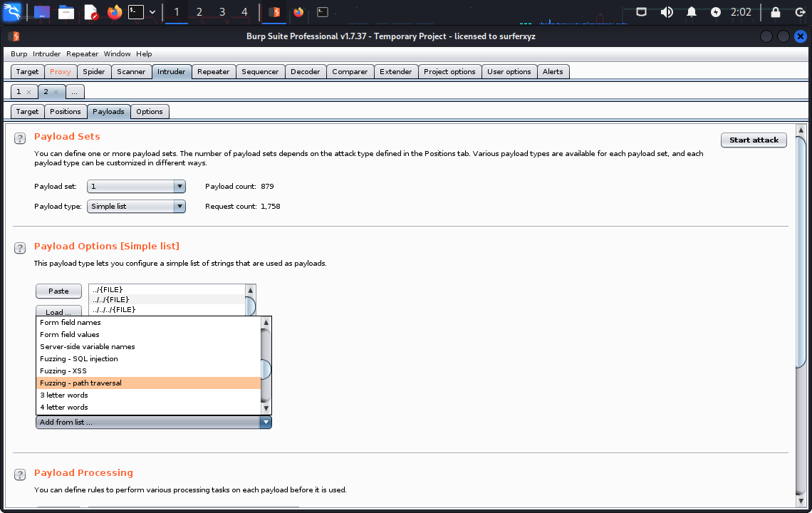Click the Burp logo in the title bar
The width and height of the screenshot is (812, 513).
(14, 36)
